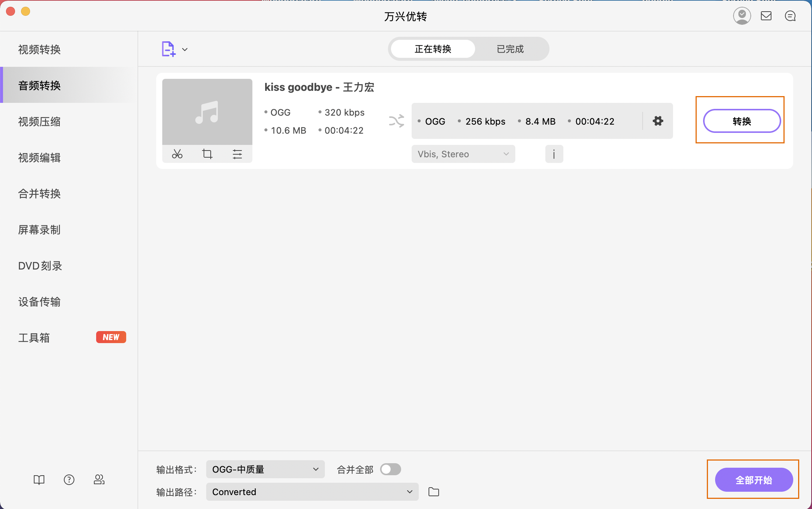The height and width of the screenshot is (509, 812).
Task: Click the 全部开始 start all button
Action: point(754,480)
